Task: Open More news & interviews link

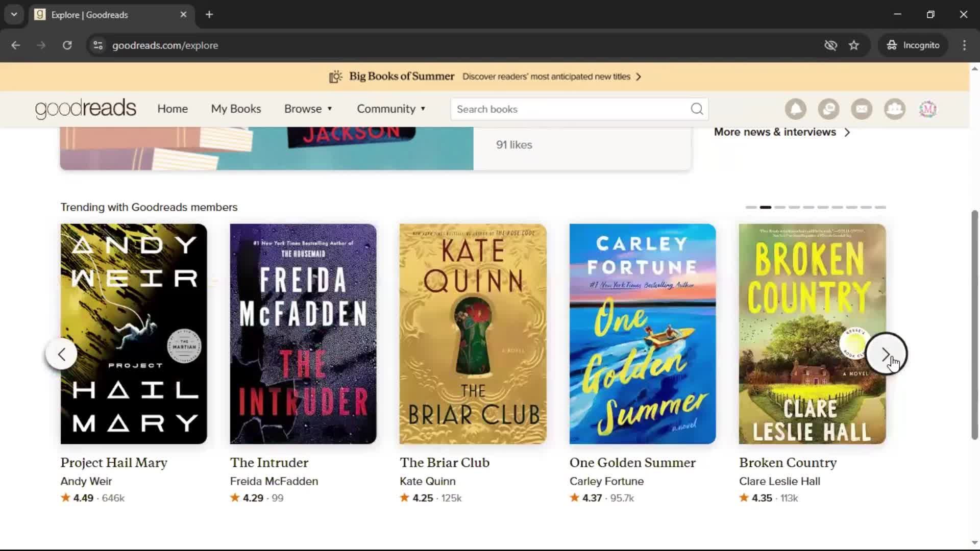Action: 781,132
